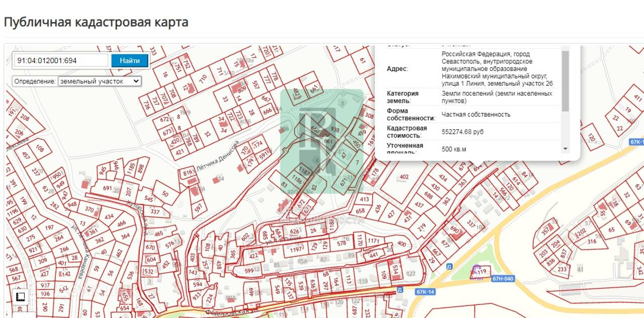
Task: Select parcel 626 on the map
Action: [295, 231]
